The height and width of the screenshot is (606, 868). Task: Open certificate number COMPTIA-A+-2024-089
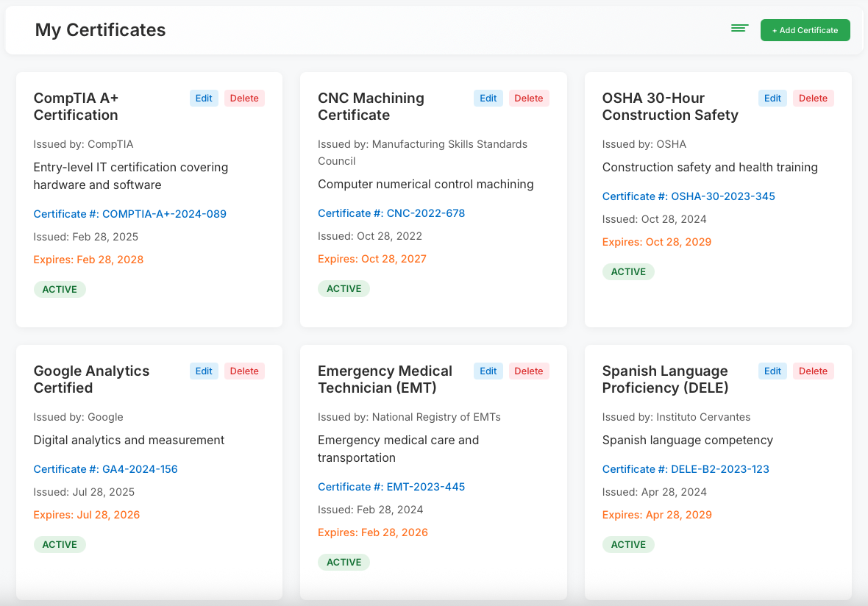(x=129, y=213)
